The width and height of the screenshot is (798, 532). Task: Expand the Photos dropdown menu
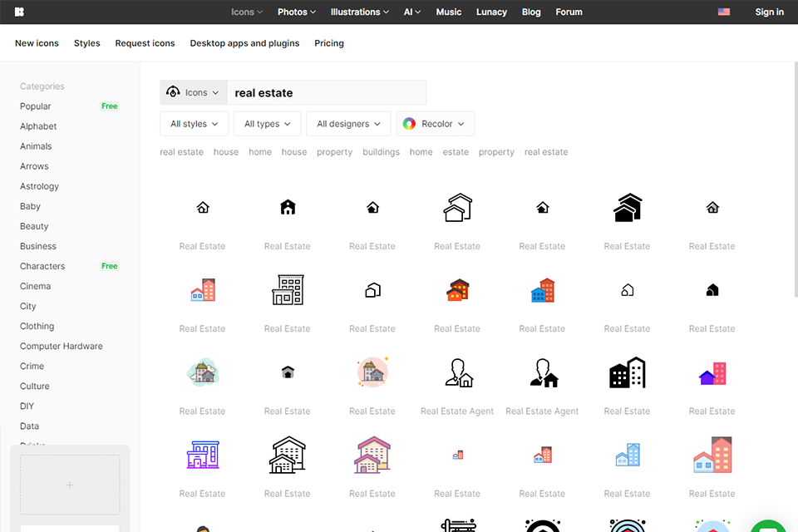pyautogui.click(x=297, y=12)
